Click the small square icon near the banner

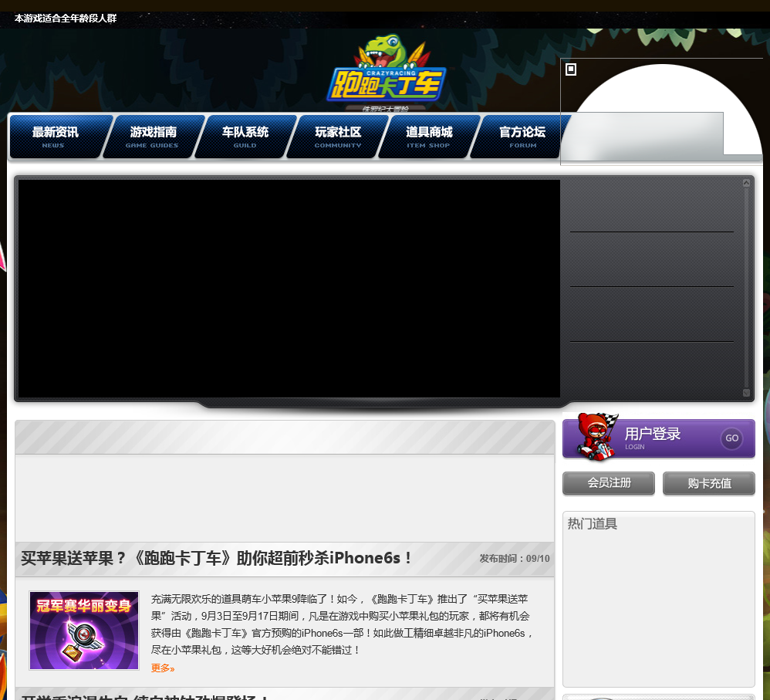pos(571,69)
